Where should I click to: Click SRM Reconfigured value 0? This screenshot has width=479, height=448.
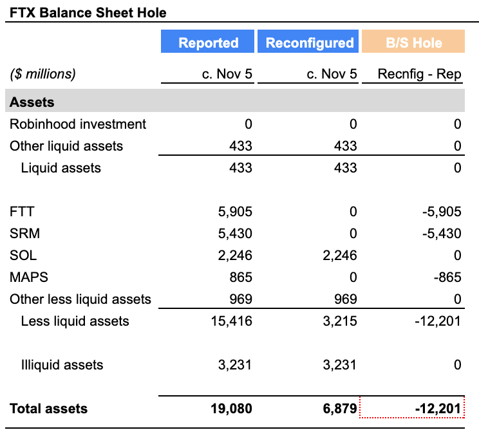click(353, 234)
